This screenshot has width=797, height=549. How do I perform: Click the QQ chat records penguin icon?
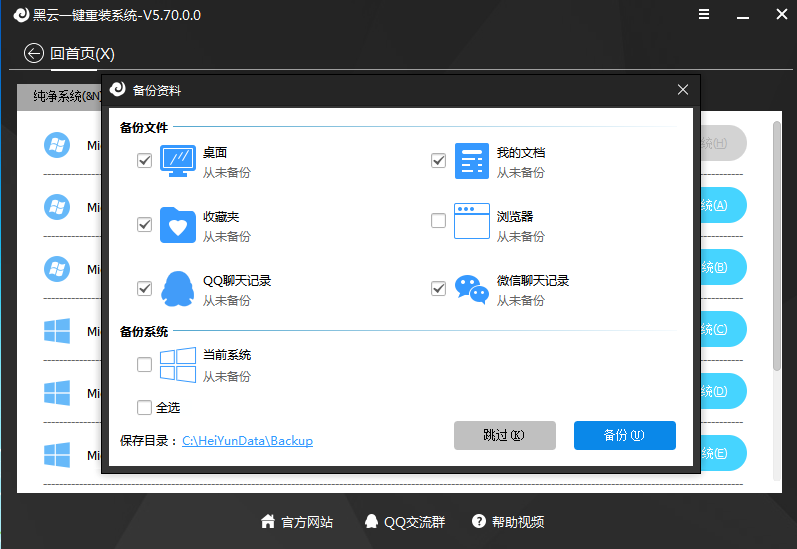pyautogui.click(x=177, y=288)
